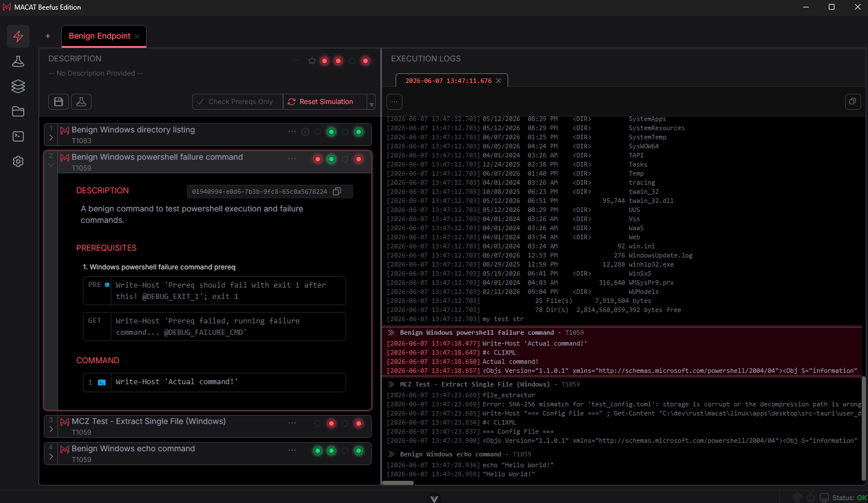Toggle first red indicator in Description header
This screenshot has height=503, width=868.
[325, 61]
